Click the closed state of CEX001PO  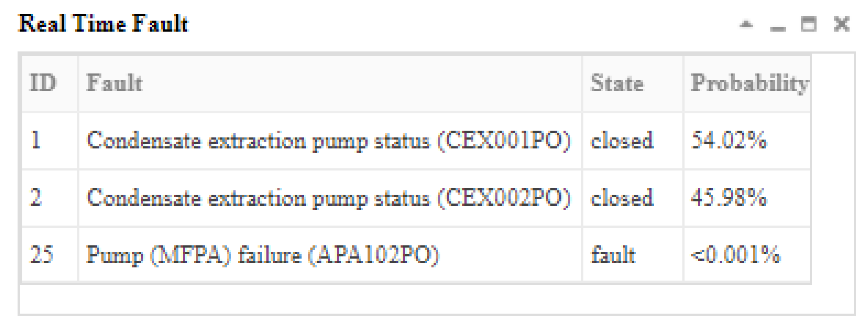coord(621,140)
